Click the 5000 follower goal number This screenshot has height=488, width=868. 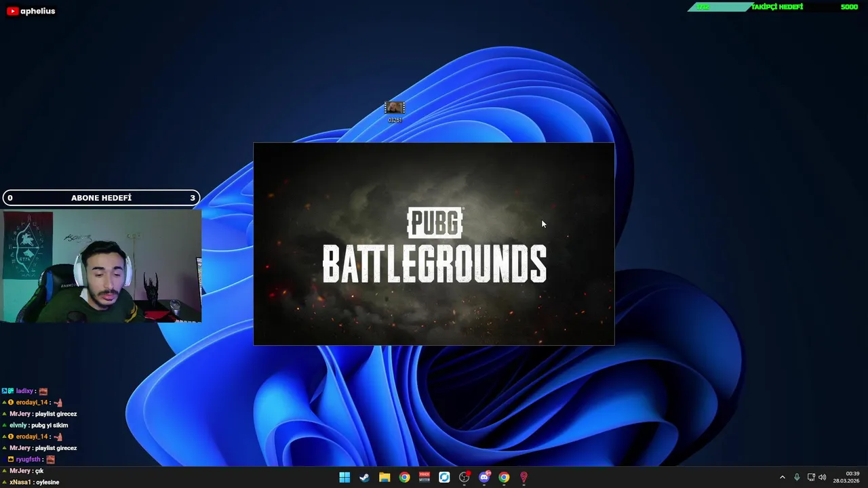(x=849, y=7)
